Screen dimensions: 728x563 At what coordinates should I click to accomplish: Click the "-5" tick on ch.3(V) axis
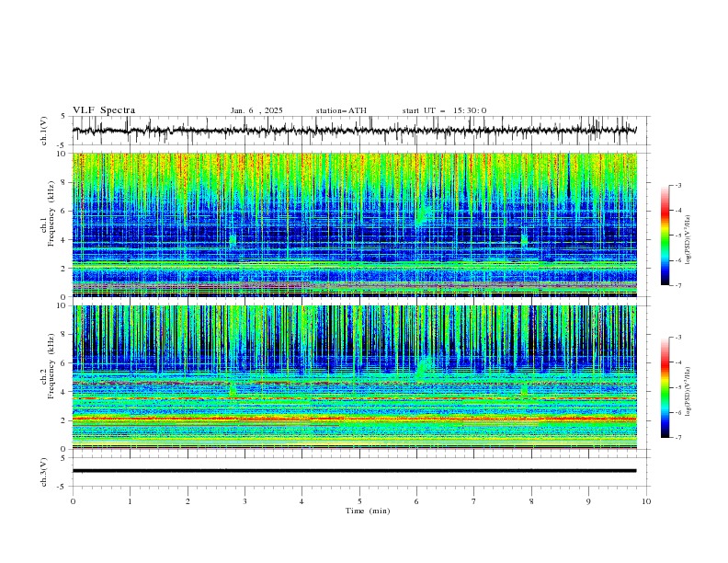point(62,487)
